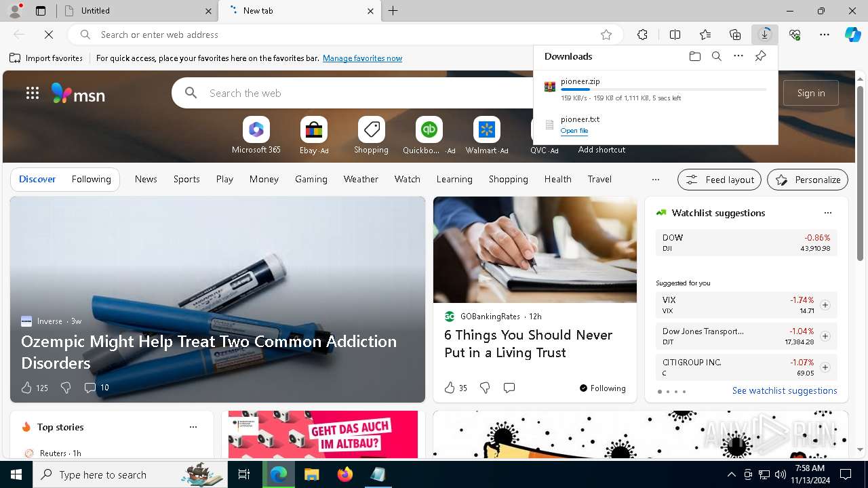Open the Ebay ad shortcut

coord(314,136)
